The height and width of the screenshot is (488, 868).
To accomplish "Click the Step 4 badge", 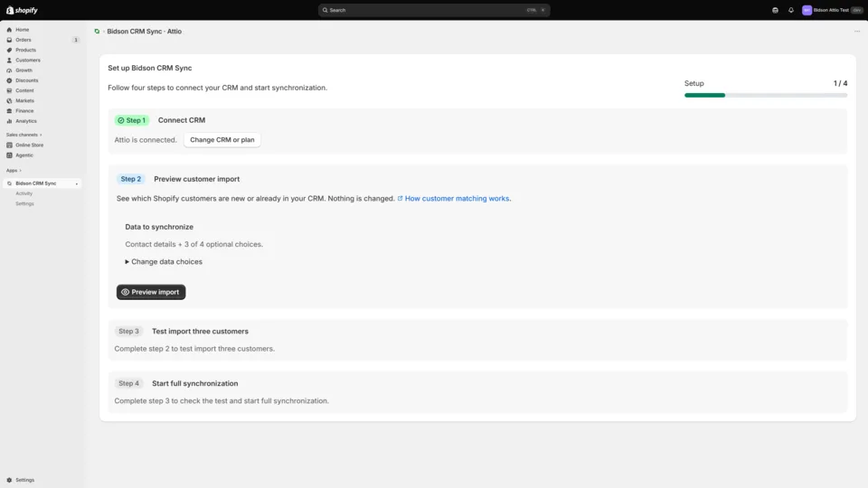I will (x=129, y=383).
